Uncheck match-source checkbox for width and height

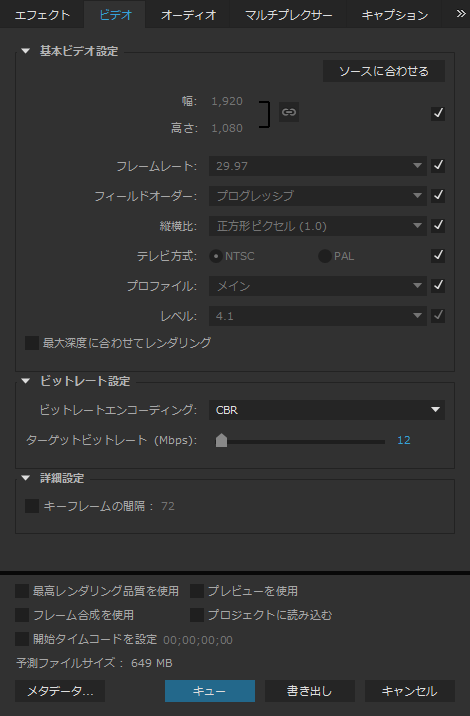pyautogui.click(x=438, y=113)
